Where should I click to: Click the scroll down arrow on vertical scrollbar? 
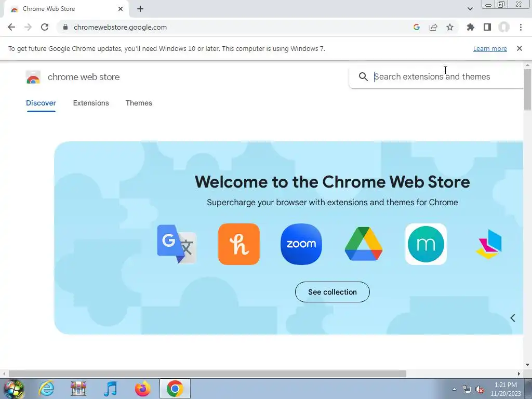click(x=527, y=365)
